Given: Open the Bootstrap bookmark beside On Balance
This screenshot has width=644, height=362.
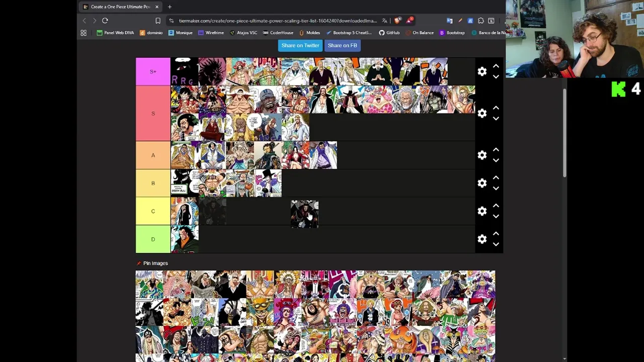Looking at the screenshot, I should pyautogui.click(x=452, y=33).
